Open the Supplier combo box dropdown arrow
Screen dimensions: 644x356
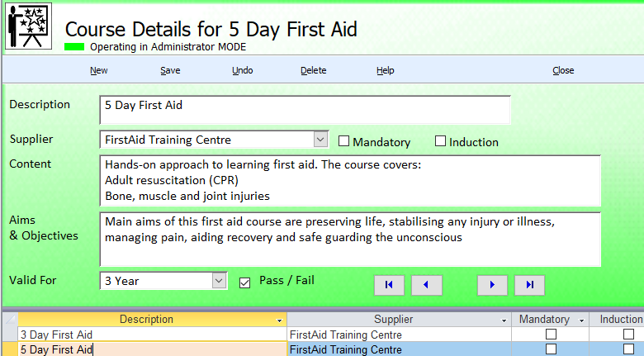point(320,140)
